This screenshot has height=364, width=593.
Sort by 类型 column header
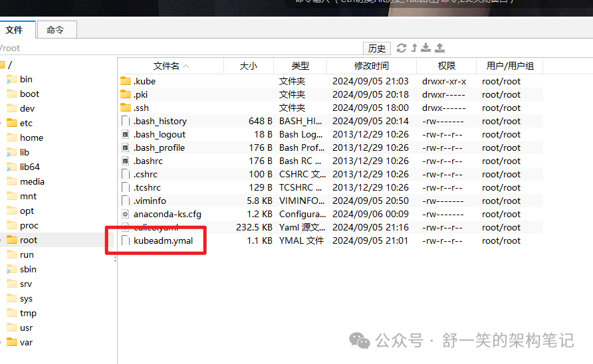point(300,66)
